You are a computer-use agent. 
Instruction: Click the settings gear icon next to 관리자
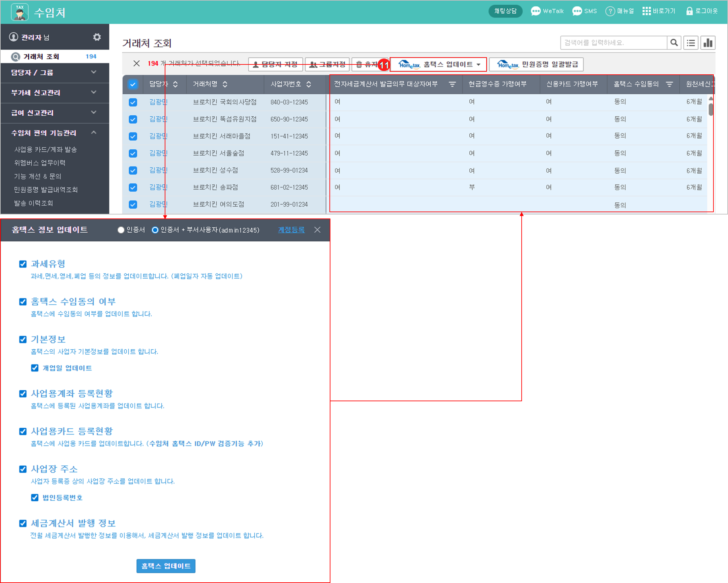pos(97,37)
